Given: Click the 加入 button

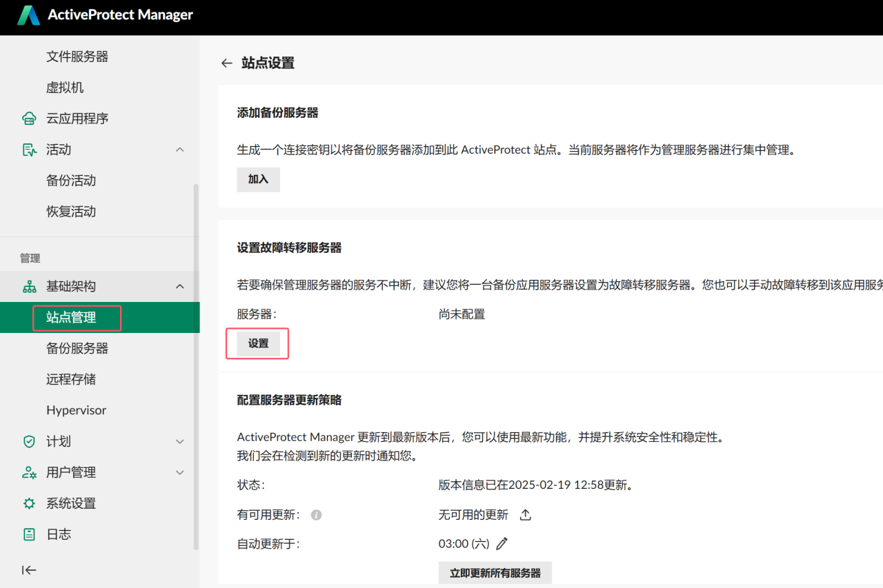Looking at the screenshot, I should [x=259, y=179].
